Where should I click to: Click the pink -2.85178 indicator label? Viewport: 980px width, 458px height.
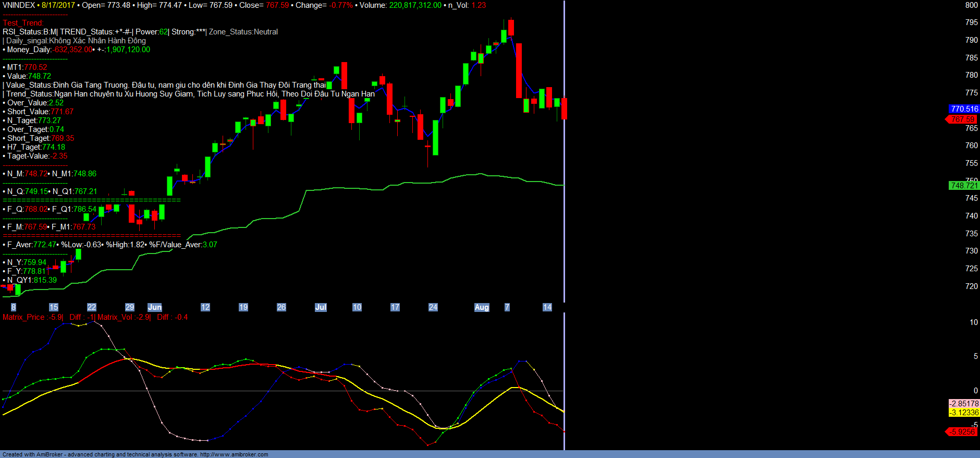[x=964, y=404]
